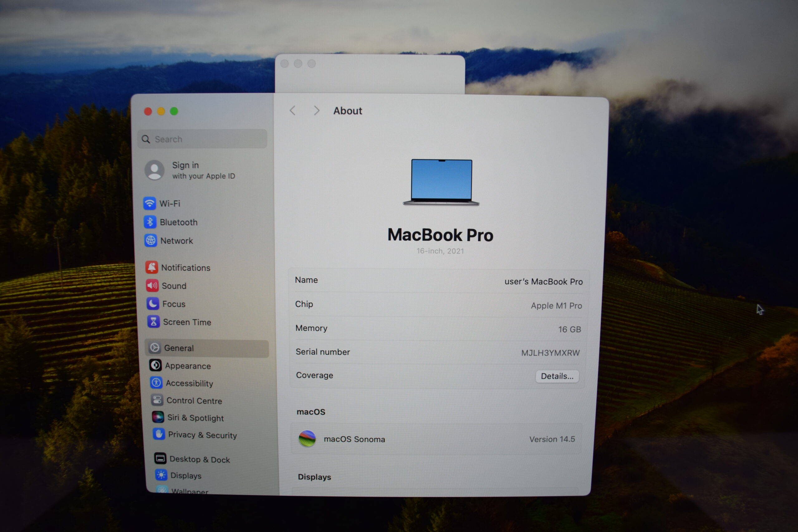Select the Screen Time hourglass icon

tap(154, 322)
